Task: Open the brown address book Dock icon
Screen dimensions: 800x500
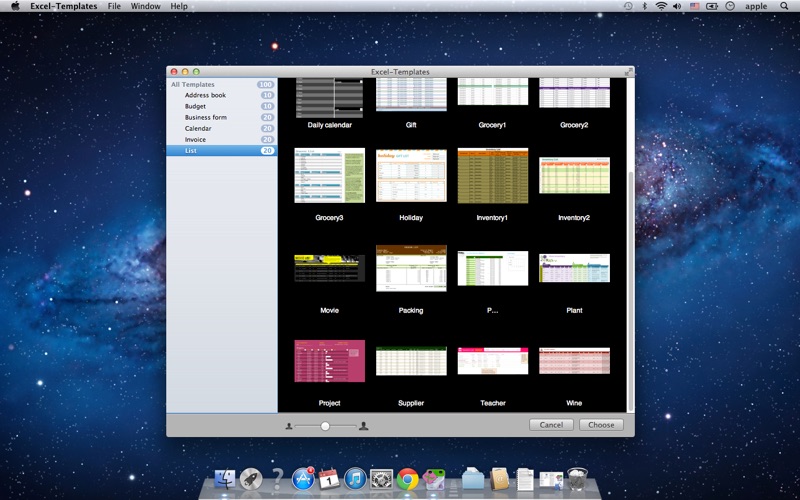Action: [499, 479]
